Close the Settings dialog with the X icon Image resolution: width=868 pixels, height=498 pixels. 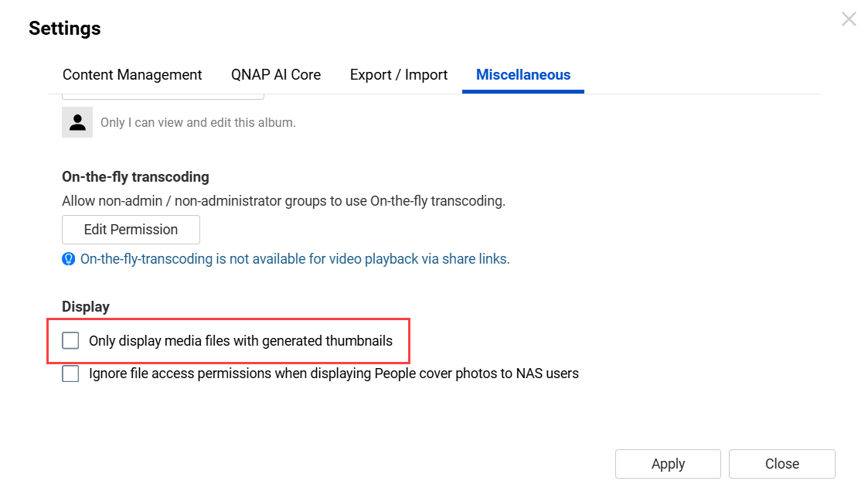849,19
